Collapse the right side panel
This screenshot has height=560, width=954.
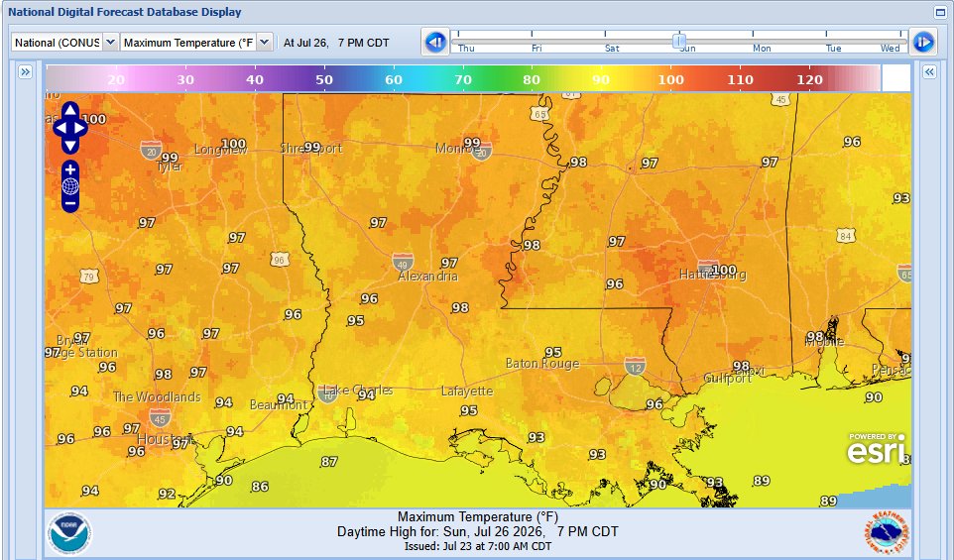tap(929, 72)
